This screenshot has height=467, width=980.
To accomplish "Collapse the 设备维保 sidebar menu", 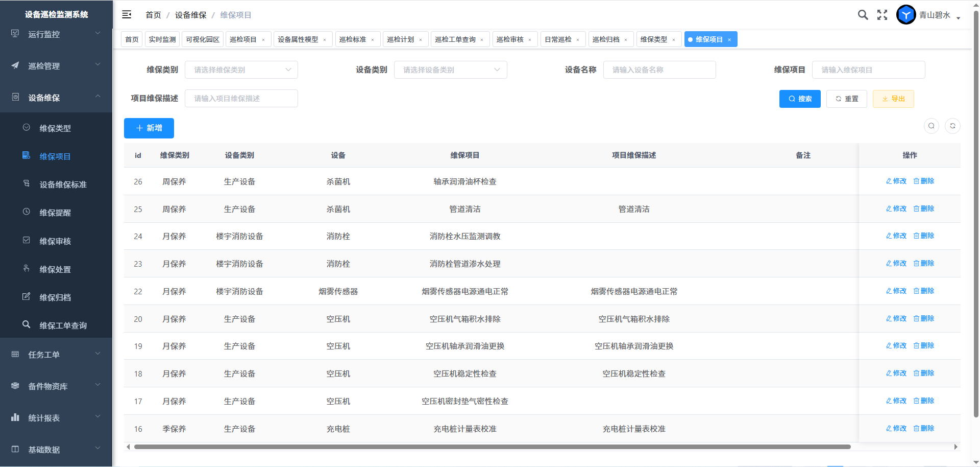I will click(56, 98).
